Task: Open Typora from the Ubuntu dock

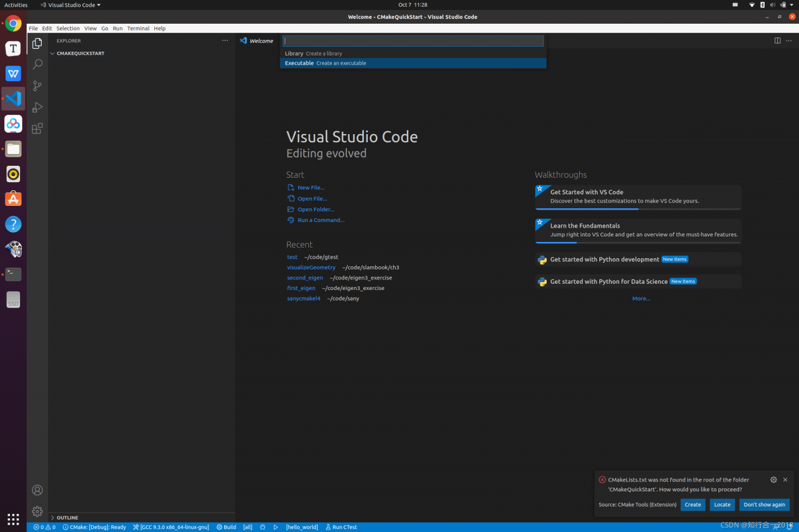Action: coord(13,49)
